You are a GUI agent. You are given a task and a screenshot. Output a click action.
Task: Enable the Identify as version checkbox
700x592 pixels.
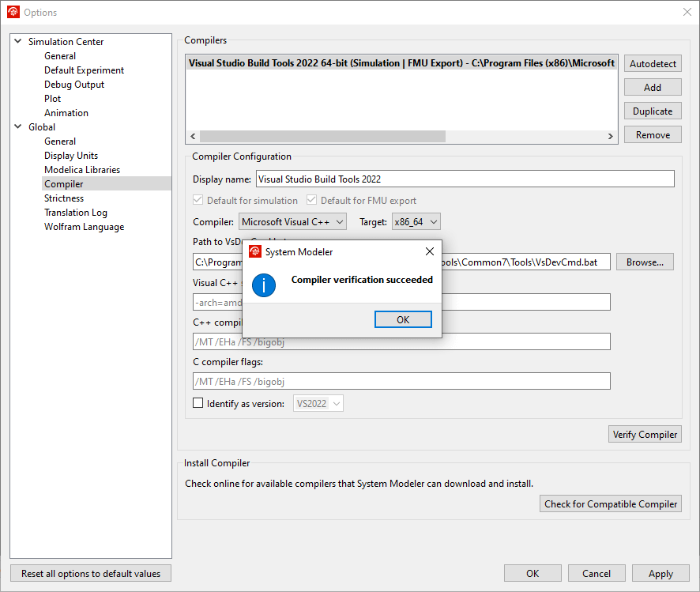198,403
